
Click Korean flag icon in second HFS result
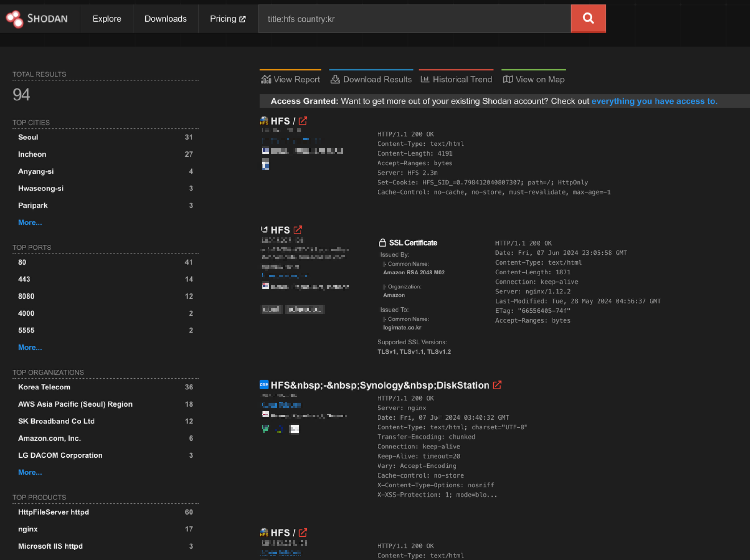(x=265, y=286)
